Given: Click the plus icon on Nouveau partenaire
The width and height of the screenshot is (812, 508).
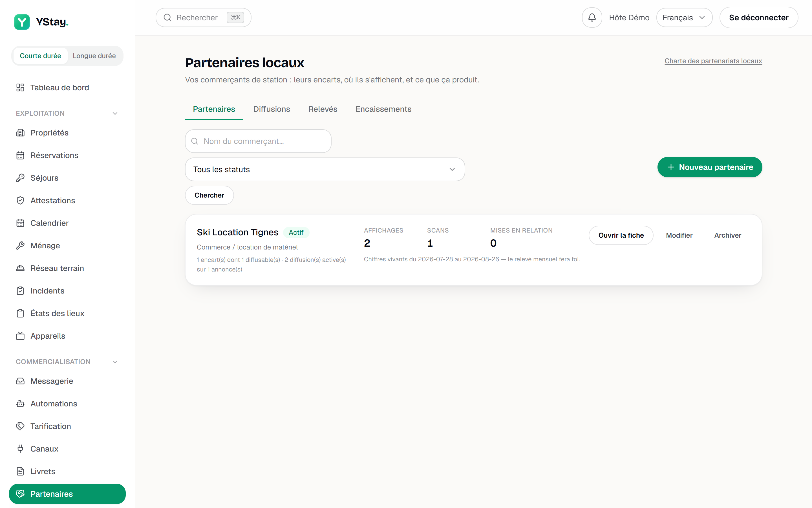Looking at the screenshot, I should pos(671,167).
